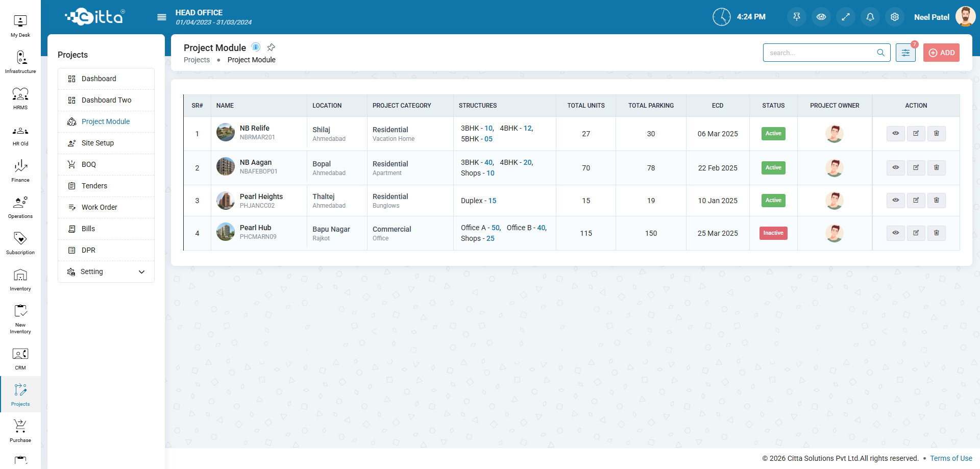Edit the Pearl Heights project
The width and height of the screenshot is (980, 469).
[x=916, y=201]
